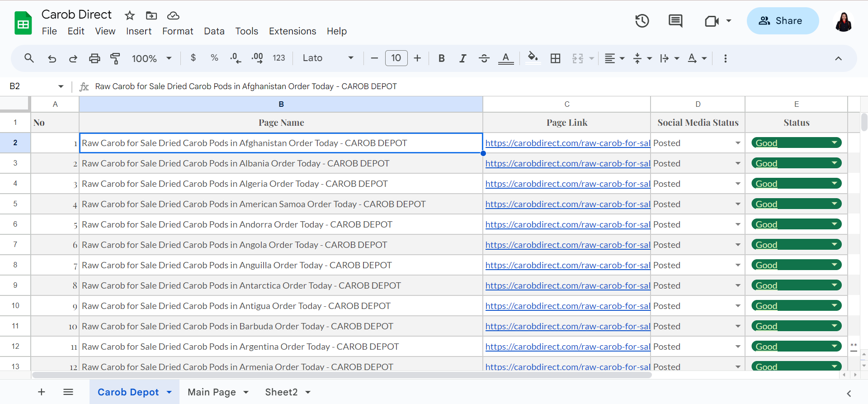Open the Andorra row page link

click(x=567, y=224)
